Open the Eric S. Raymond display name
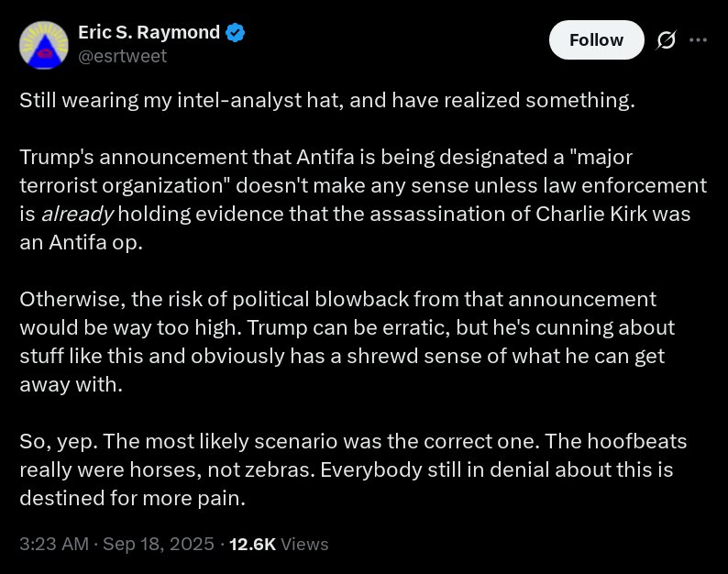This screenshot has width=728, height=574. click(x=149, y=32)
